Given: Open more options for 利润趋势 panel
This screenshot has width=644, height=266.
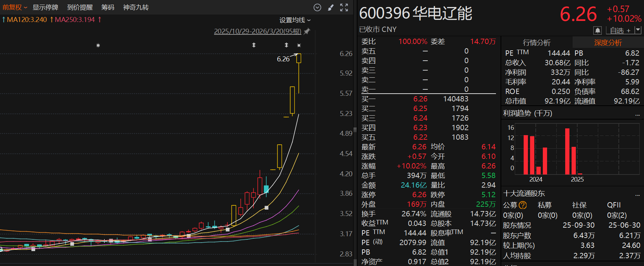Looking at the screenshot, I should click(638, 114).
